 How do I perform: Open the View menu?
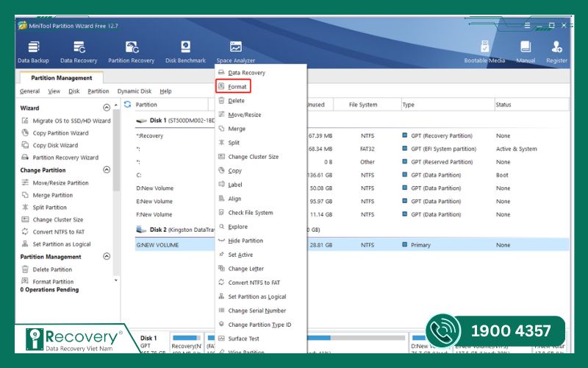54,91
